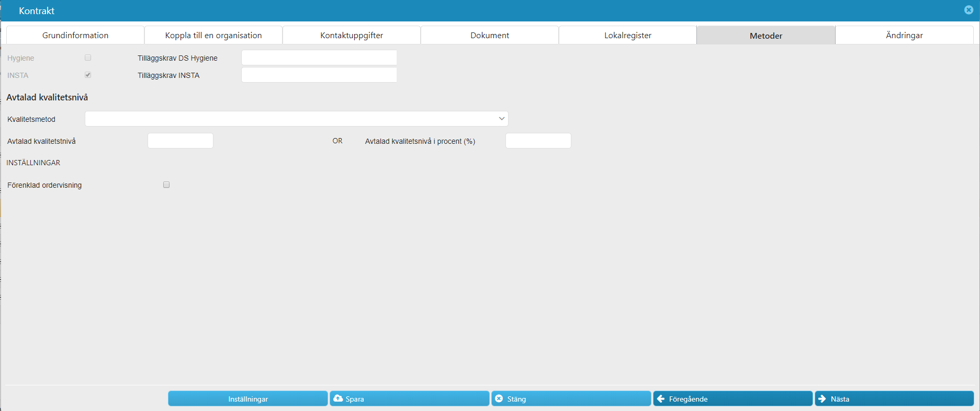Viewport: 980px width, 411px height.
Task: Toggle the Hygiene checkbox
Action: pyautogui.click(x=88, y=58)
